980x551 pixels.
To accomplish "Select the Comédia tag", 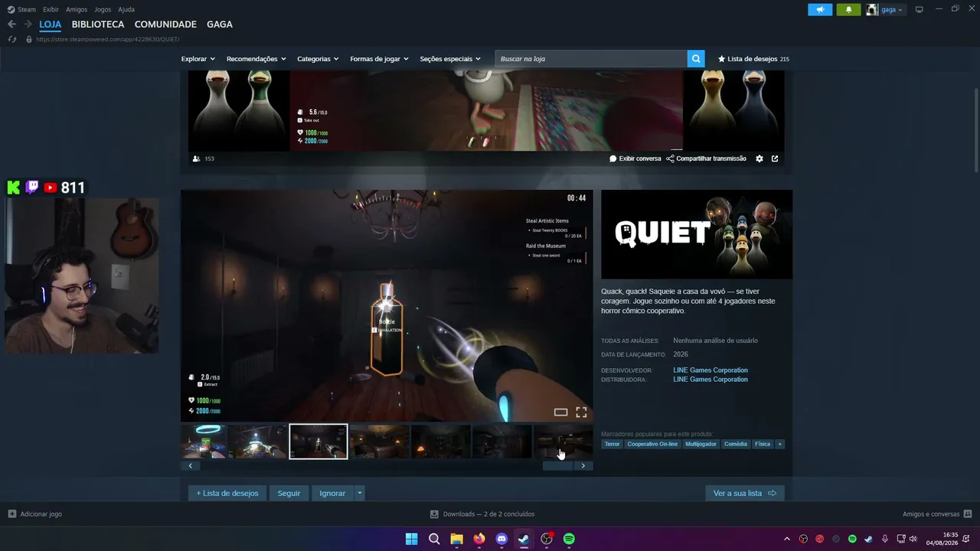I will (x=736, y=444).
